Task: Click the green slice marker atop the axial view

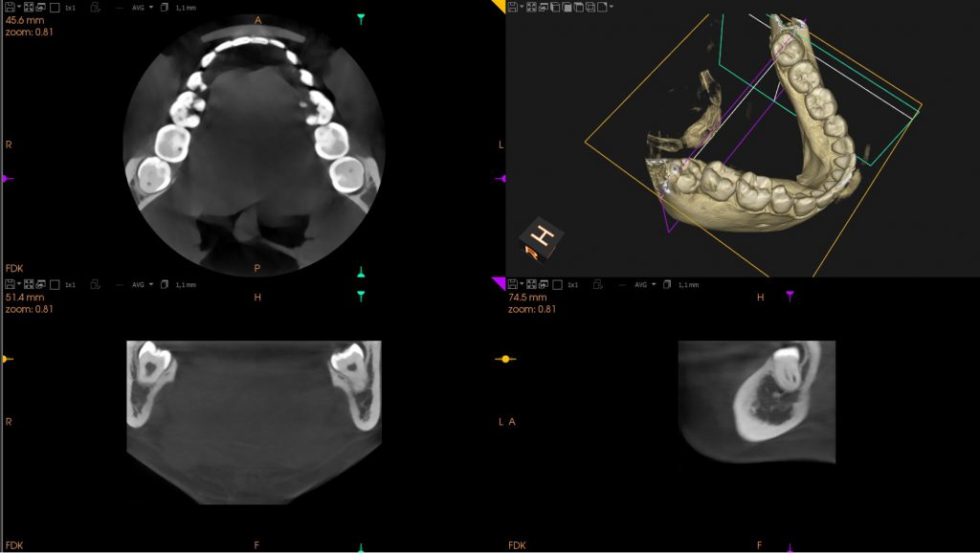Action: point(361,18)
